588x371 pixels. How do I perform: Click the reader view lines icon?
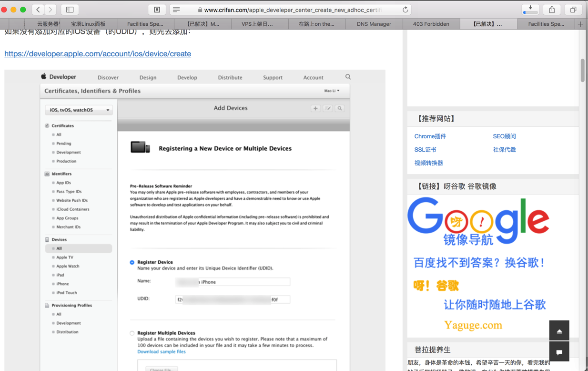click(x=176, y=10)
